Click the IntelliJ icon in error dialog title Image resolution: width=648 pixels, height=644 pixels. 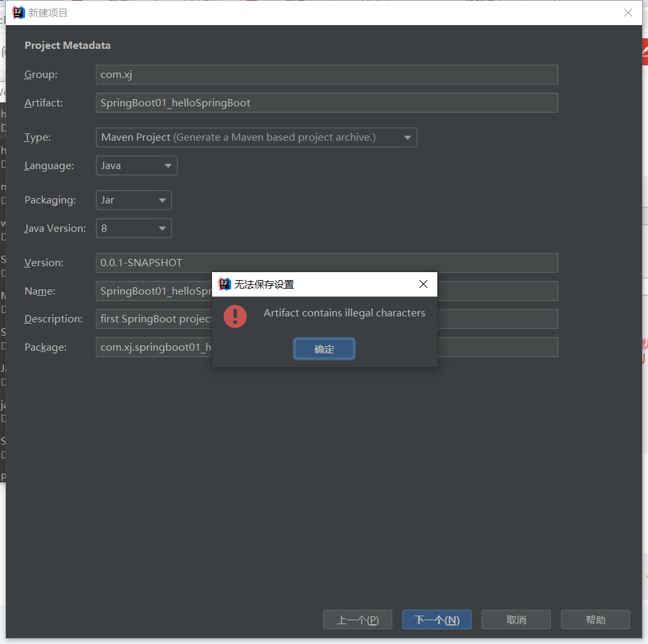tap(225, 284)
